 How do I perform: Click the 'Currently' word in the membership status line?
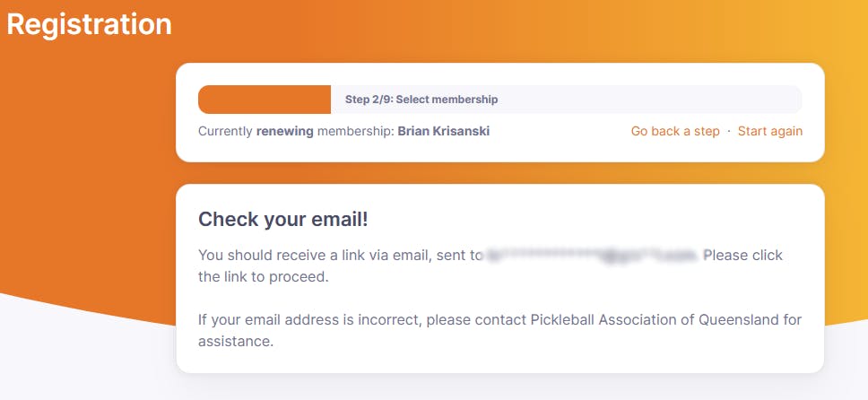[x=225, y=131]
